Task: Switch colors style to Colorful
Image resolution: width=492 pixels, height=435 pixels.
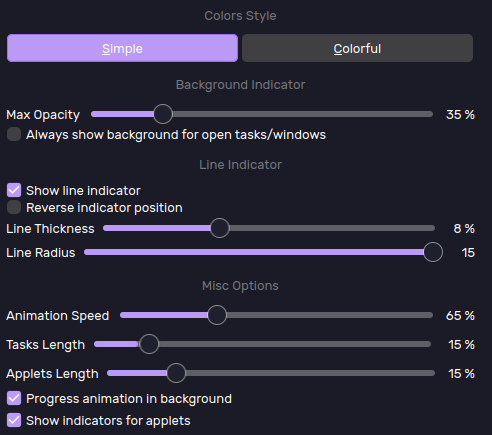Action: pyautogui.click(x=357, y=48)
